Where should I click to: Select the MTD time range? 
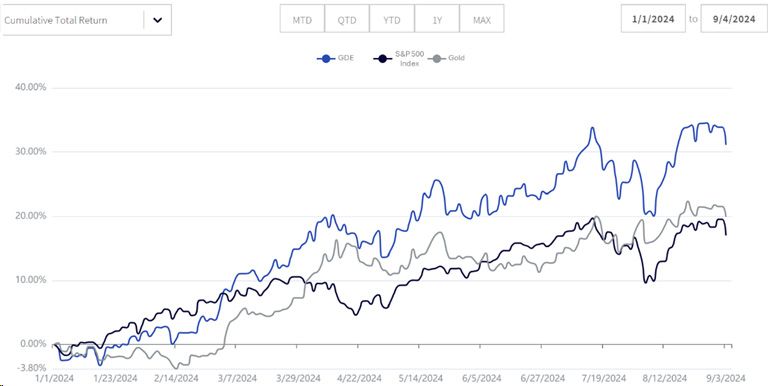(x=302, y=20)
